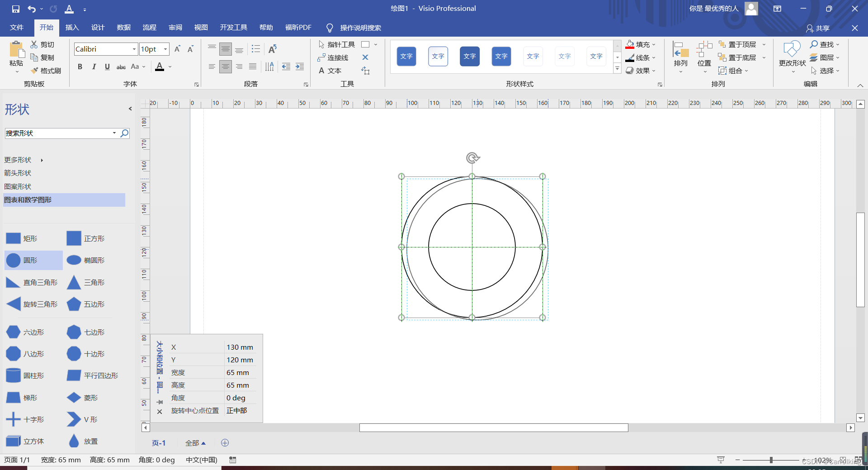The image size is (868, 470).
Task: Open the Calibri font name dropdown
Action: coord(134,49)
